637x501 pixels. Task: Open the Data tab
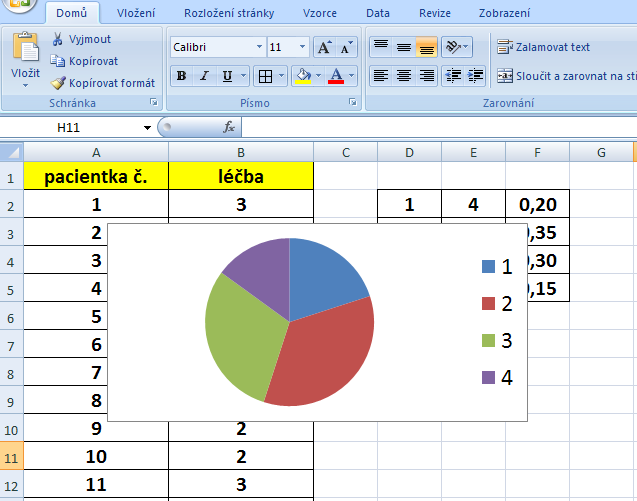378,13
